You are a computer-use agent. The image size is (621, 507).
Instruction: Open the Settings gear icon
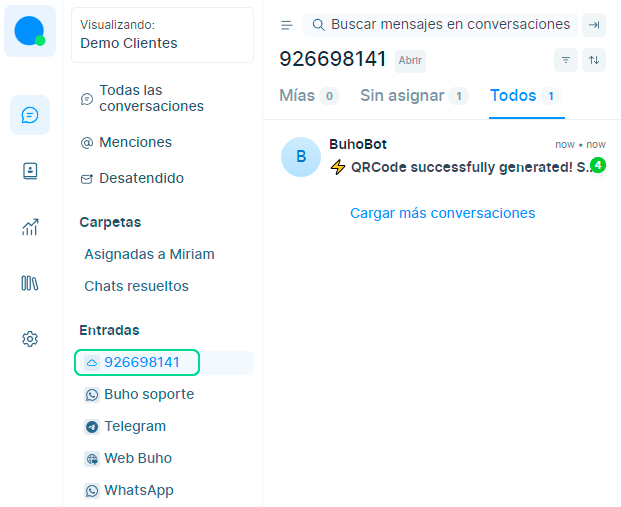coord(30,339)
